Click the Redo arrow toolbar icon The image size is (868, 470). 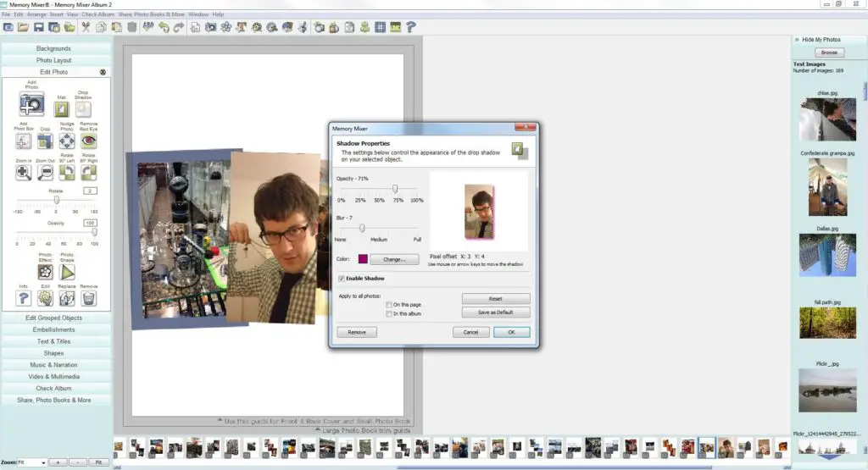pyautogui.click(x=178, y=27)
